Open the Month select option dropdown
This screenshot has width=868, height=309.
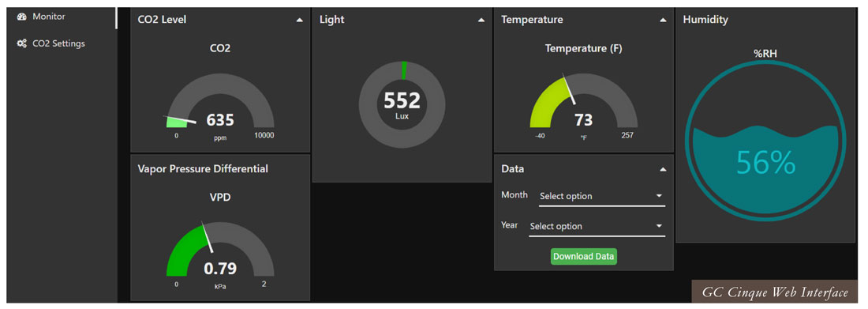602,196
